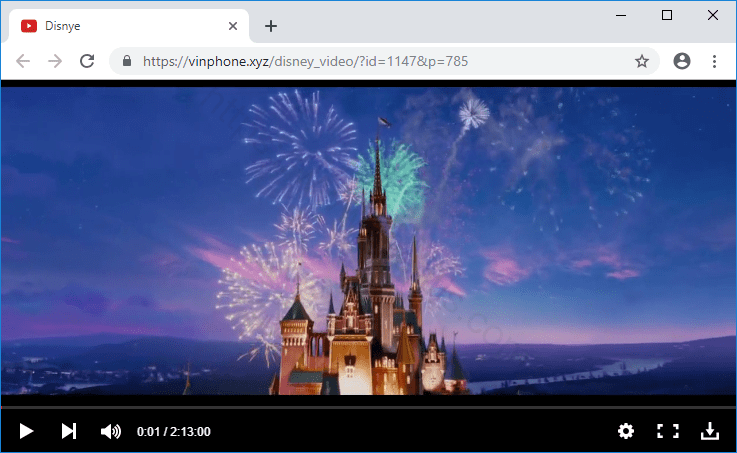Open Chrome three-dot menu
The width and height of the screenshot is (737, 453).
click(x=714, y=61)
